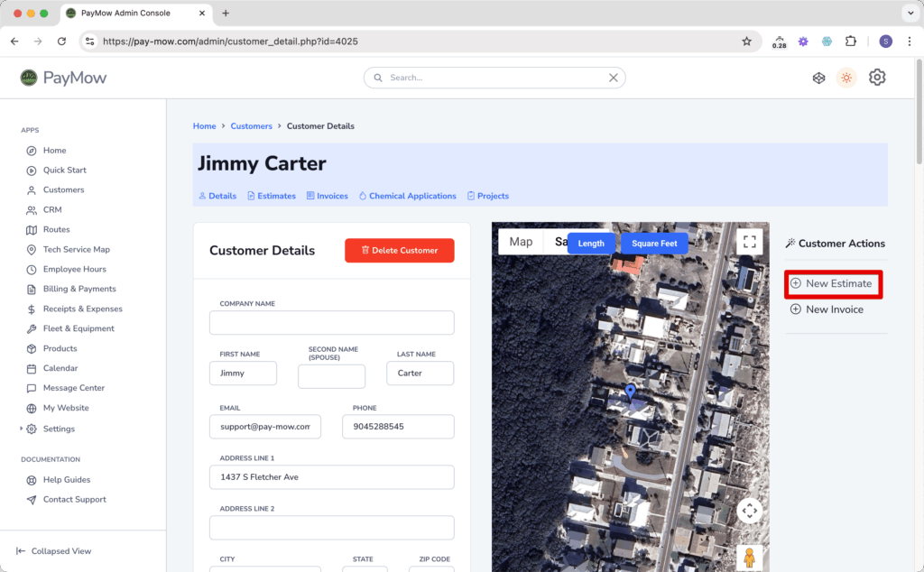Switch the map to Map view

pyautogui.click(x=521, y=242)
